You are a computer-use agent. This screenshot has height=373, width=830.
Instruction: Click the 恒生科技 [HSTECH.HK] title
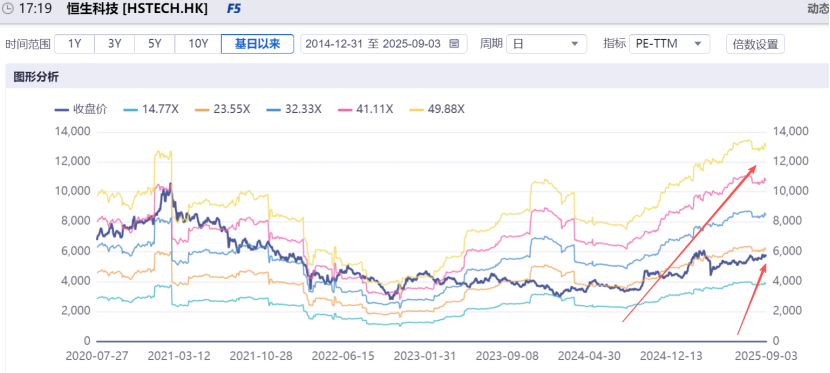(138, 9)
